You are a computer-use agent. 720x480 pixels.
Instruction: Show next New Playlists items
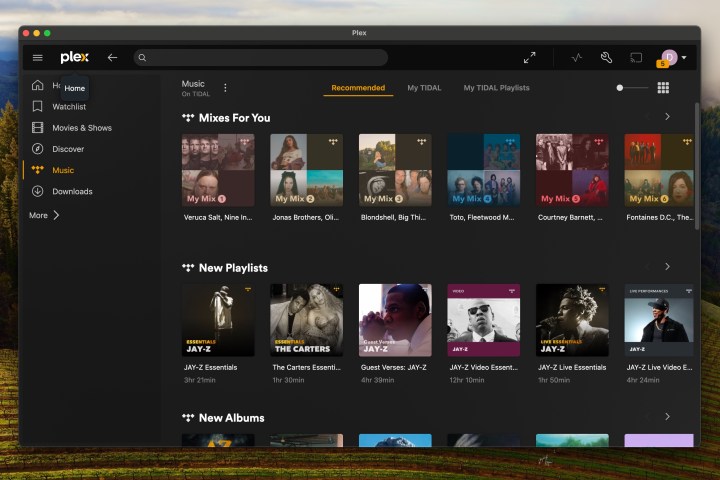(667, 266)
